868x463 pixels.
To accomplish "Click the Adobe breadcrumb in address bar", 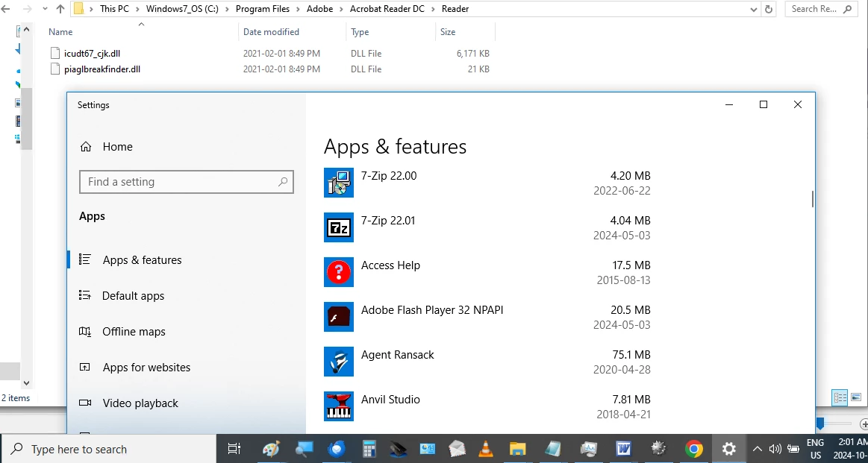I will 320,9.
